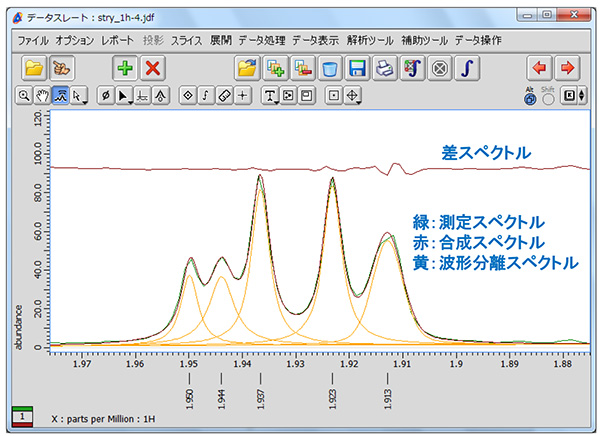Image resolution: width=600 pixels, height=436 pixels.
Task: Click the red right arrow button
Action: (x=567, y=68)
